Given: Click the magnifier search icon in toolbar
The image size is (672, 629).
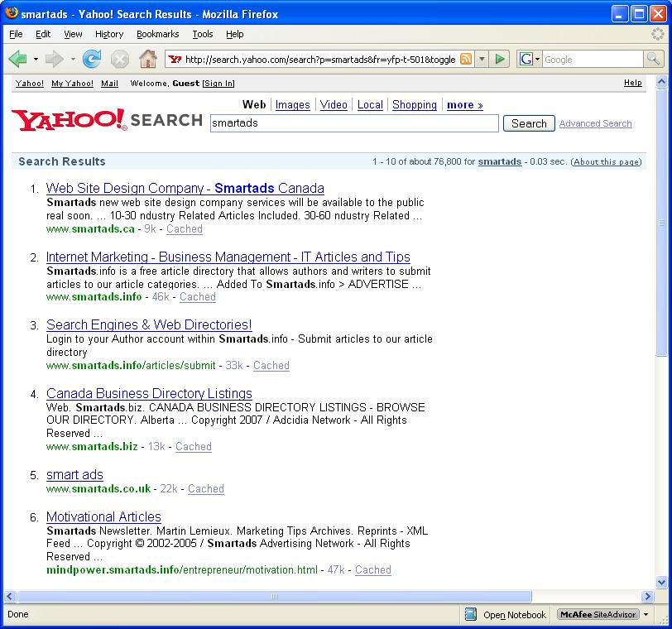Looking at the screenshot, I should tap(653, 59).
